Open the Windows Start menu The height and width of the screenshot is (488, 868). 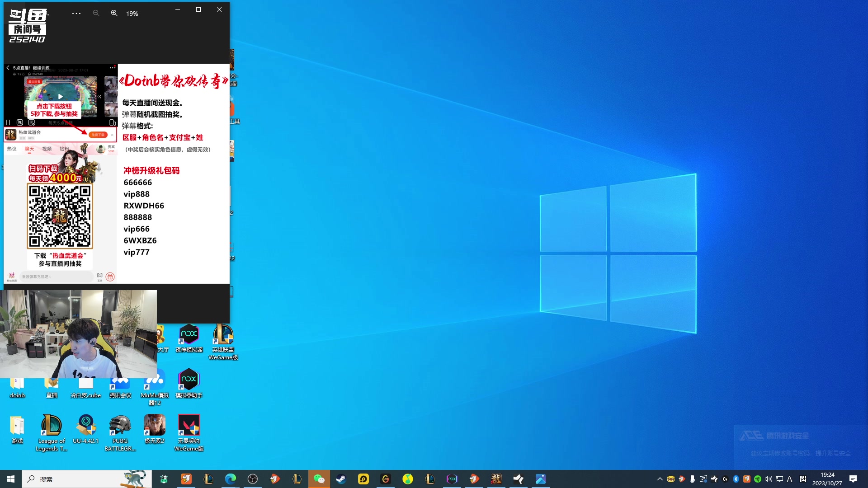pyautogui.click(x=11, y=479)
